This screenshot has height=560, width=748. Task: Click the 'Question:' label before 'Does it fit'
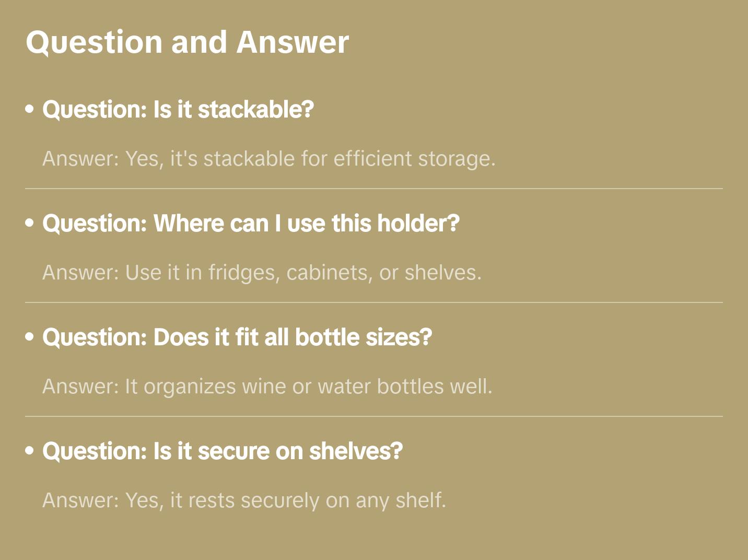95,337
